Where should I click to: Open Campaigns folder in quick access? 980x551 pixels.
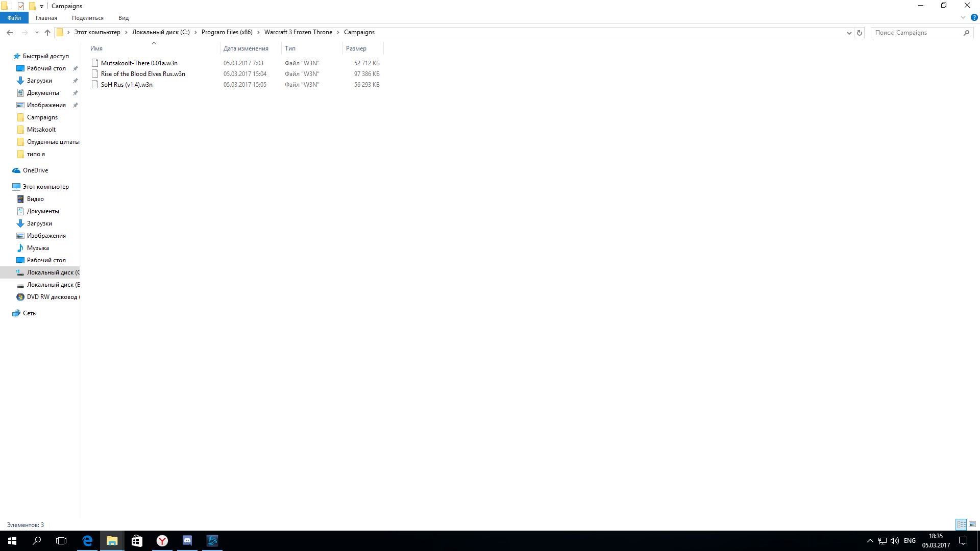[x=42, y=117]
